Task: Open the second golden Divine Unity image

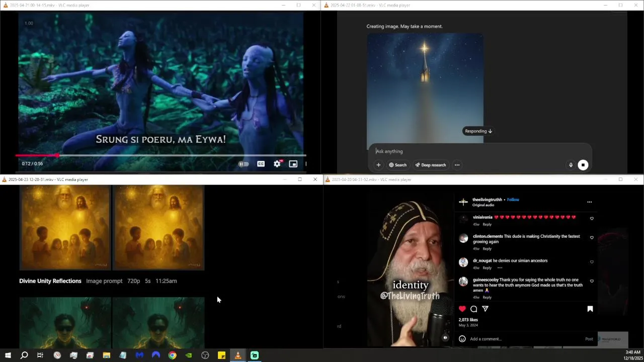Action: click(x=158, y=228)
